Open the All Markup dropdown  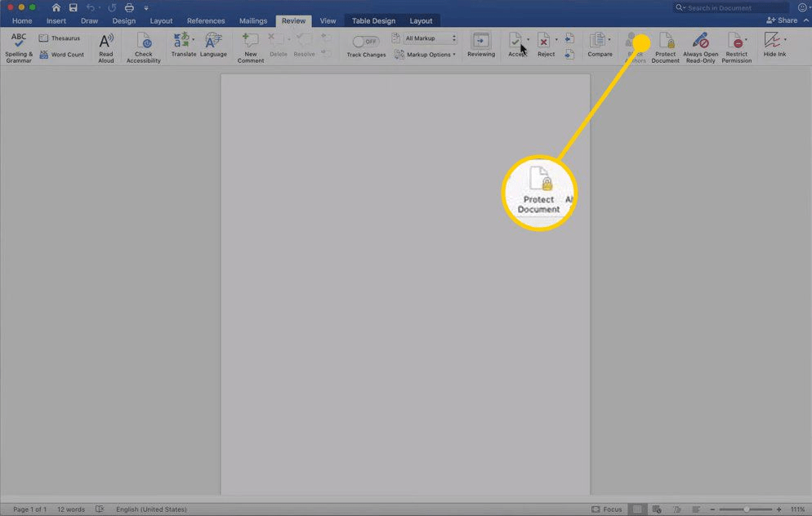[431, 38]
